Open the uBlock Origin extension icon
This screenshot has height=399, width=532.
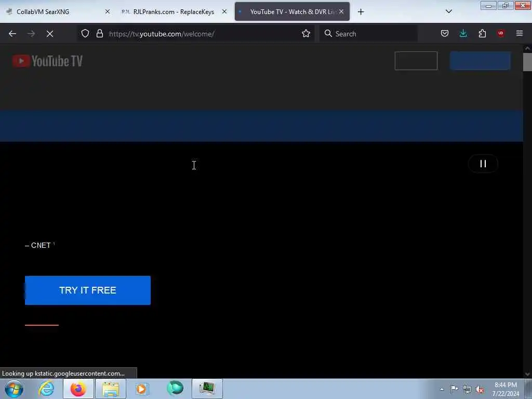pyautogui.click(x=501, y=33)
